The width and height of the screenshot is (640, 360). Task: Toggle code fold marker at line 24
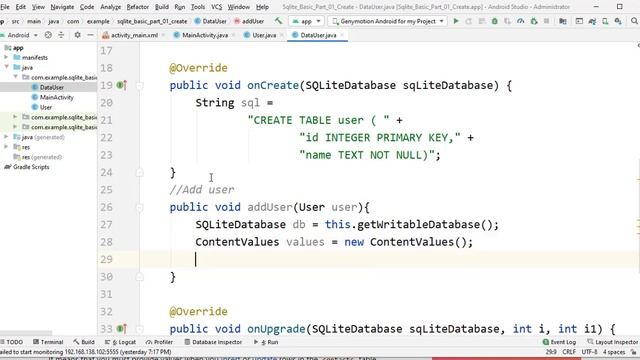[140, 173]
